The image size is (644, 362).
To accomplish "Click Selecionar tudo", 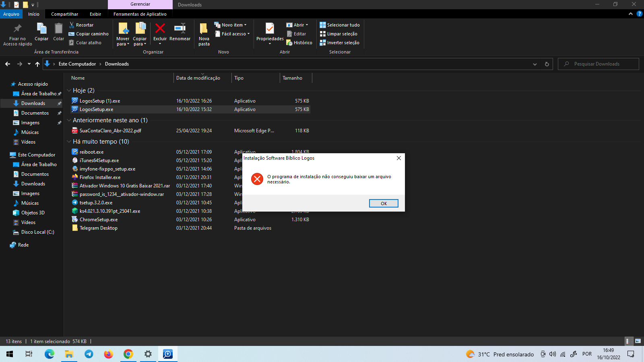I will point(340,25).
